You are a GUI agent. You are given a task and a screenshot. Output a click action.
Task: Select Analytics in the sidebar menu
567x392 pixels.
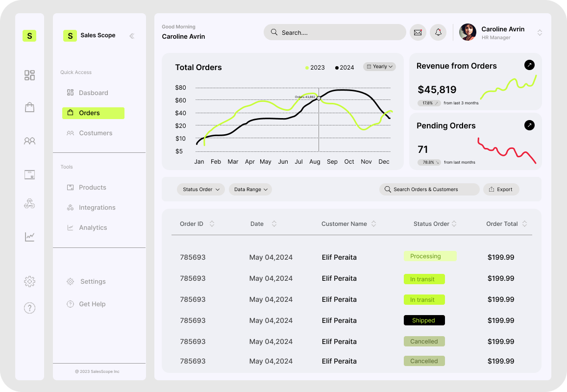click(93, 228)
